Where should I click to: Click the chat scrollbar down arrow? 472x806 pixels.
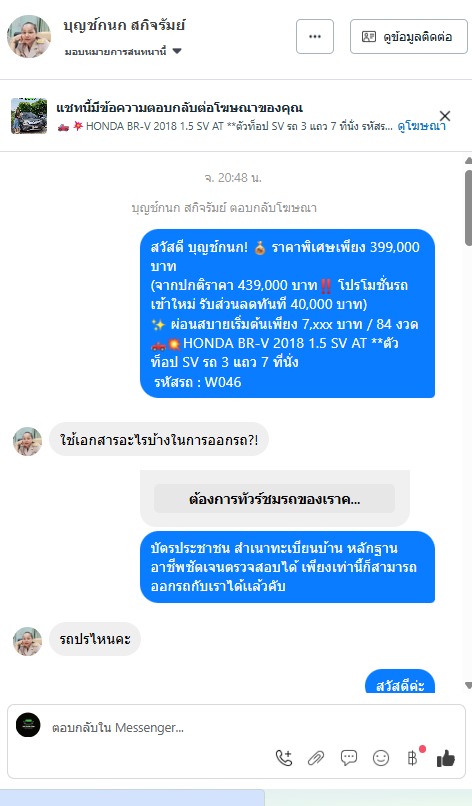468,685
